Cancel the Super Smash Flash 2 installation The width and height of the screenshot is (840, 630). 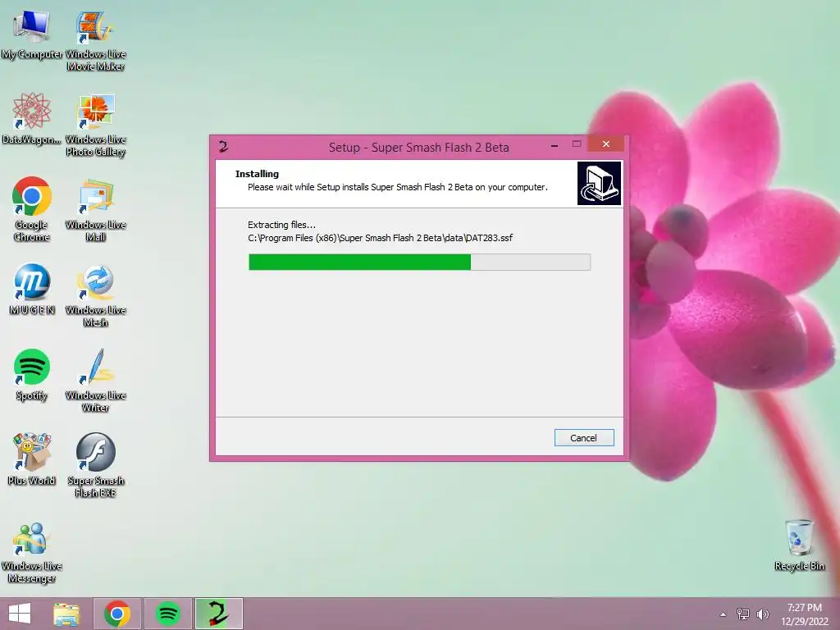point(584,438)
